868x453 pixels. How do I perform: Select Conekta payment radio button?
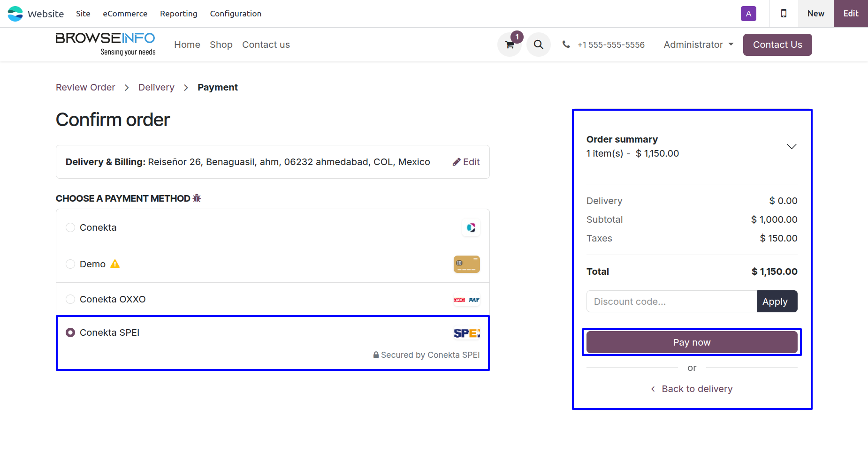coord(70,227)
